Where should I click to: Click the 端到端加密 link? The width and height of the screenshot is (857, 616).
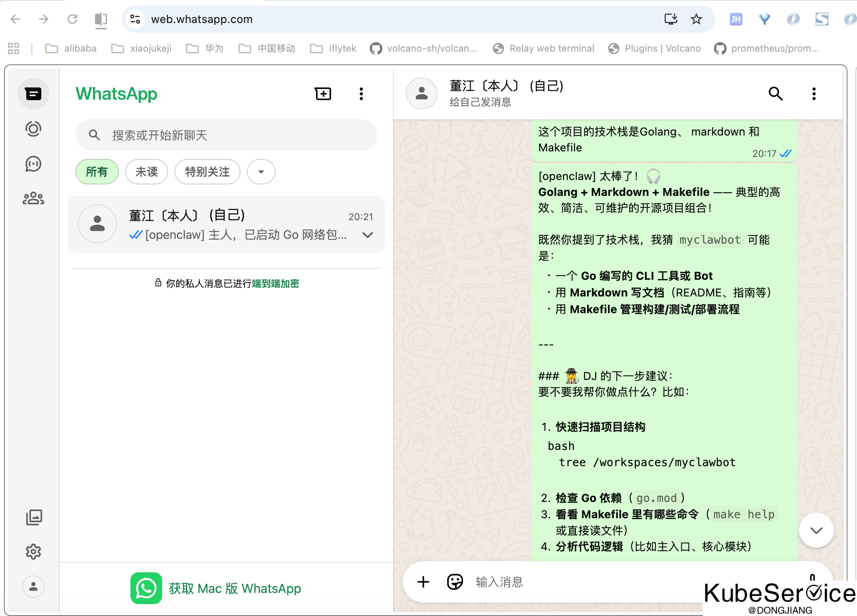click(275, 283)
